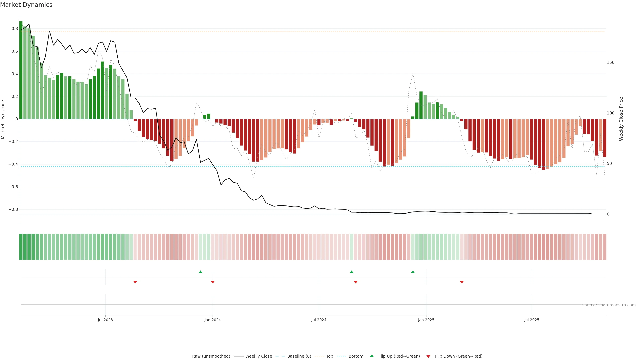
Task: Click the Flip Down legend triangle icon
Action: [428, 356]
